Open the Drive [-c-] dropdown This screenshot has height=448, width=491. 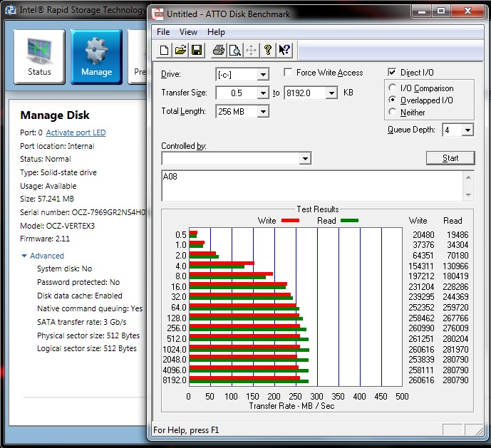coord(263,75)
